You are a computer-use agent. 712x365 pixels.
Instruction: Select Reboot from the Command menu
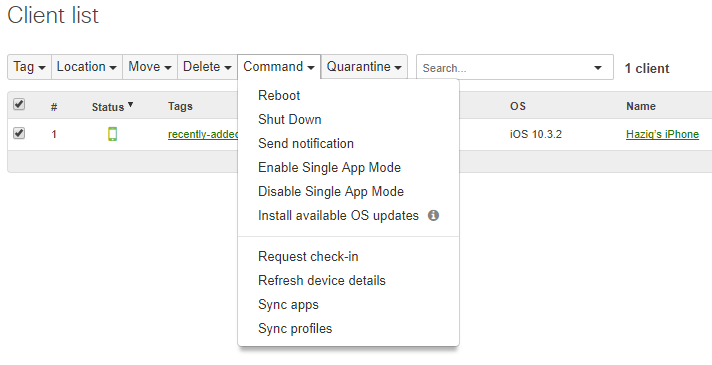[279, 95]
